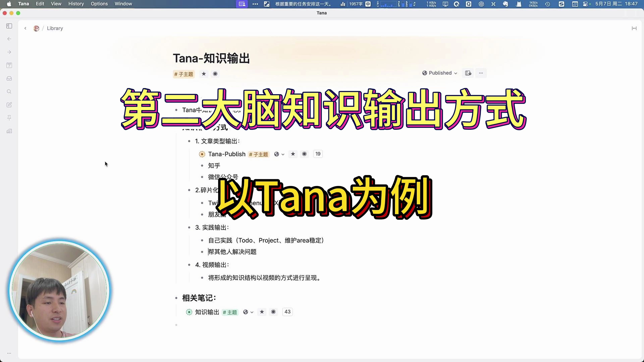Open the side panel view icon
This screenshot has width=644, height=362.
coord(468,73)
